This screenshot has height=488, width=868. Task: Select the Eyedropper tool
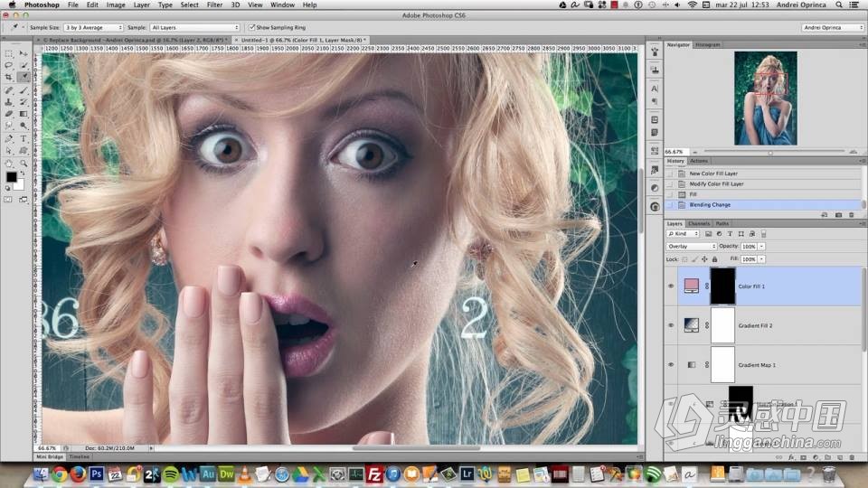[24, 78]
